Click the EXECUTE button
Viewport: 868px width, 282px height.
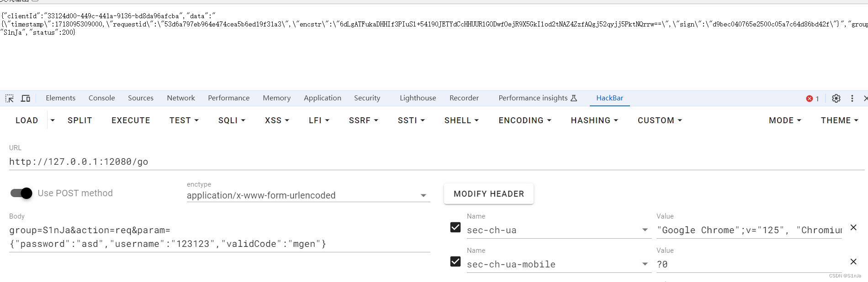click(x=131, y=120)
